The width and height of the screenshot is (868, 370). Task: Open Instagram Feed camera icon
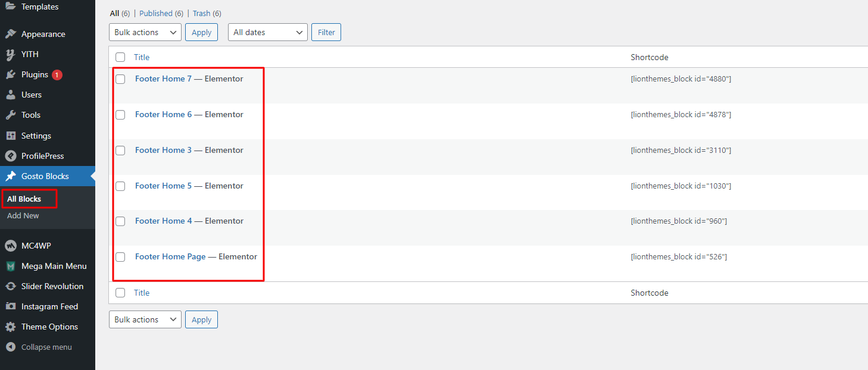[x=10, y=306]
